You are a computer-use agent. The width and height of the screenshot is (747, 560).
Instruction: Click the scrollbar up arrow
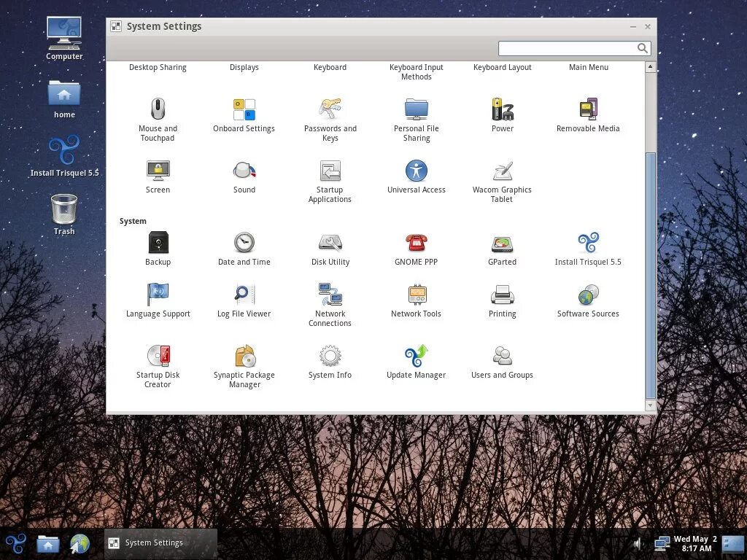pos(651,67)
